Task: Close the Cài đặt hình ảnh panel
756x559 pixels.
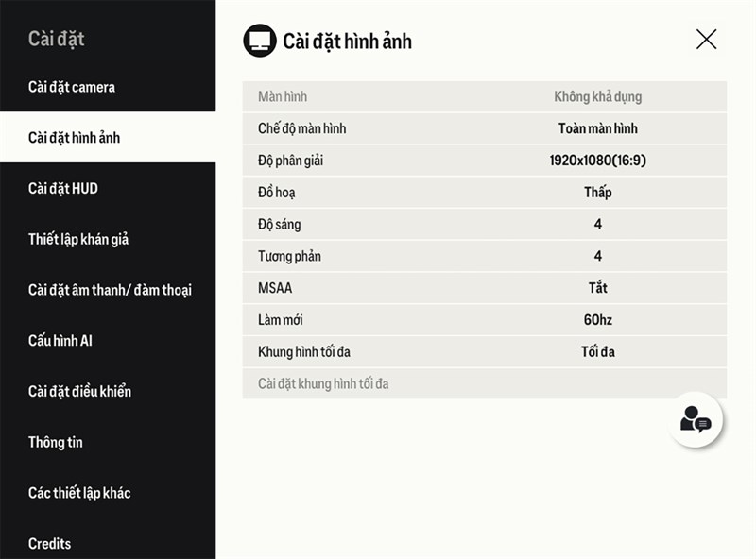Action: pyautogui.click(x=706, y=40)
